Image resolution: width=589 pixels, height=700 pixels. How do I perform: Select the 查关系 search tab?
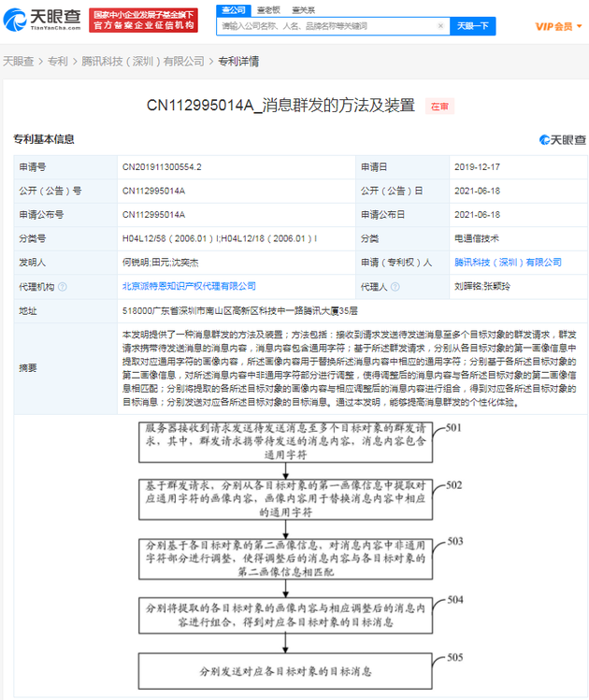(x=303, y=10)
